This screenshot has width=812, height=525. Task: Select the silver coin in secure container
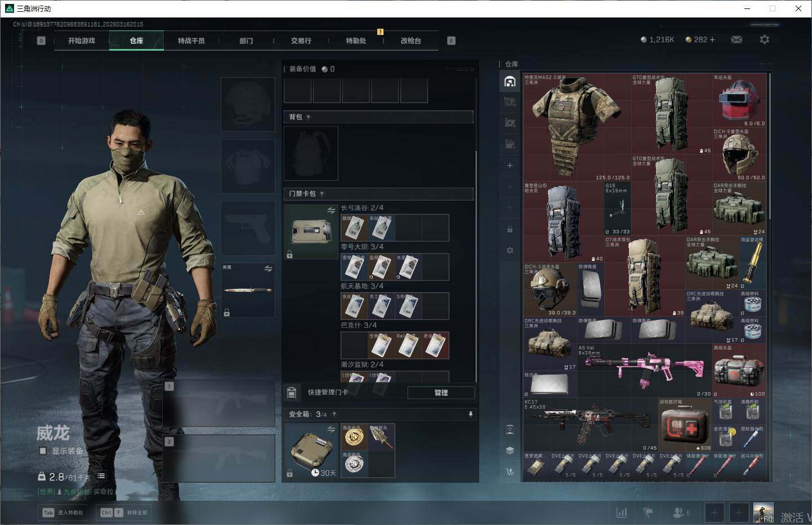coord(354,464)
